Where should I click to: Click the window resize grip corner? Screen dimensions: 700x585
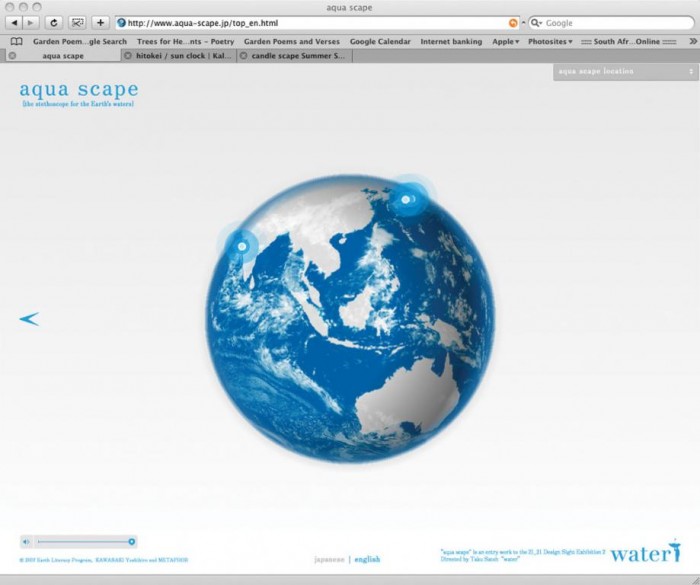click(x=694, y=581)
